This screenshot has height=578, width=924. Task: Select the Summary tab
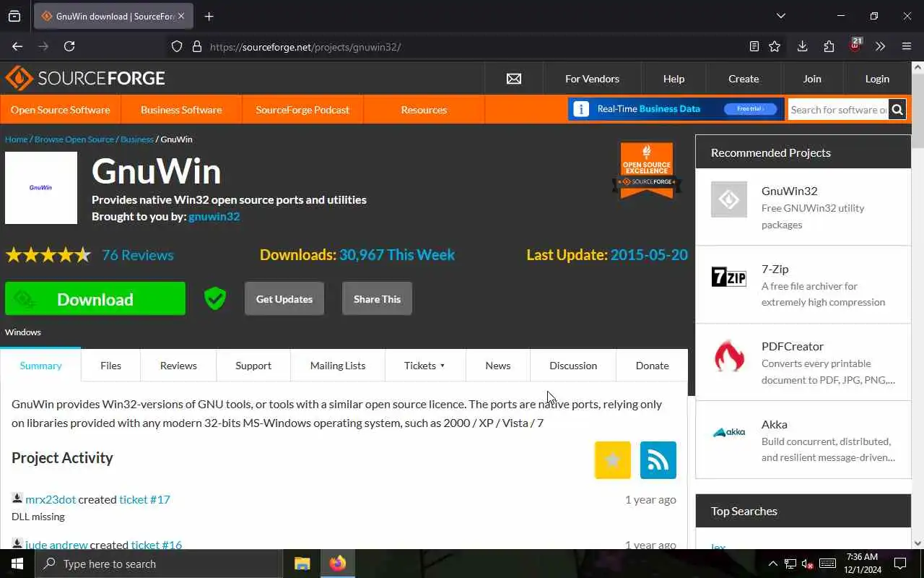[40, 366]
